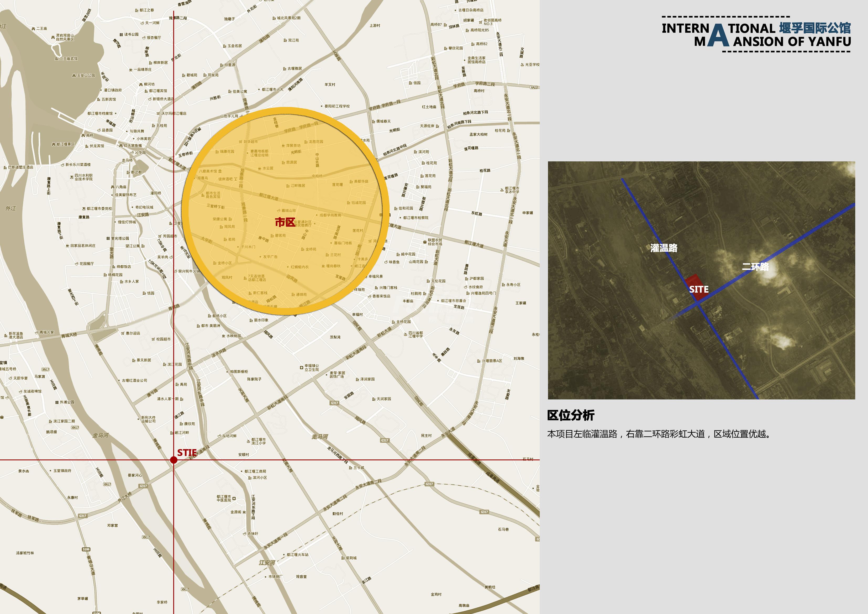Click the hospital icon beside 都江堰市中医医院

pyautogui.click(x=234, y=498)
